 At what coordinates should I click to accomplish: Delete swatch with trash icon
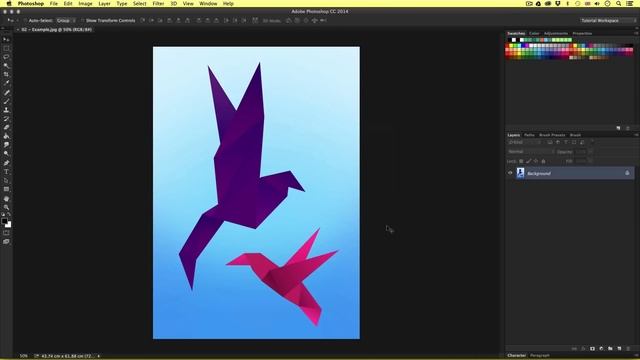[628, 128]
